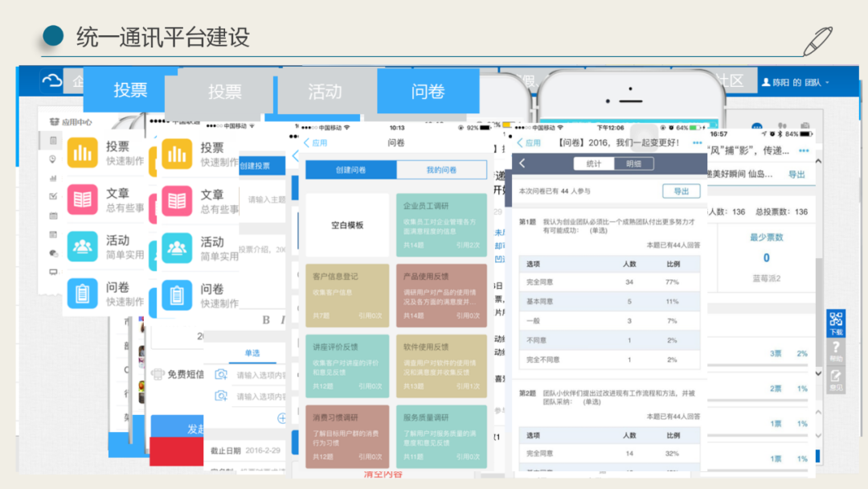Switch to the 创建问卷 tab
Viewport: 868px width, 489px height.
351,170
